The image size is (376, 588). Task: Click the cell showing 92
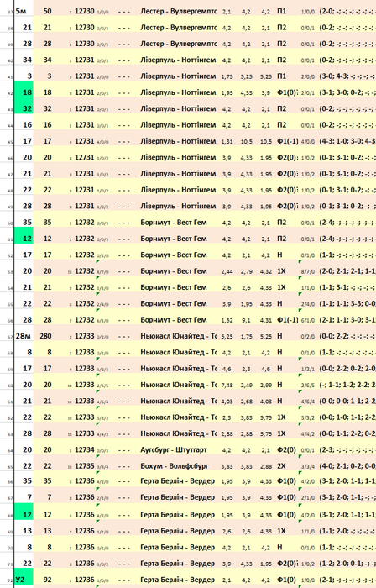(x=47, y=580)
